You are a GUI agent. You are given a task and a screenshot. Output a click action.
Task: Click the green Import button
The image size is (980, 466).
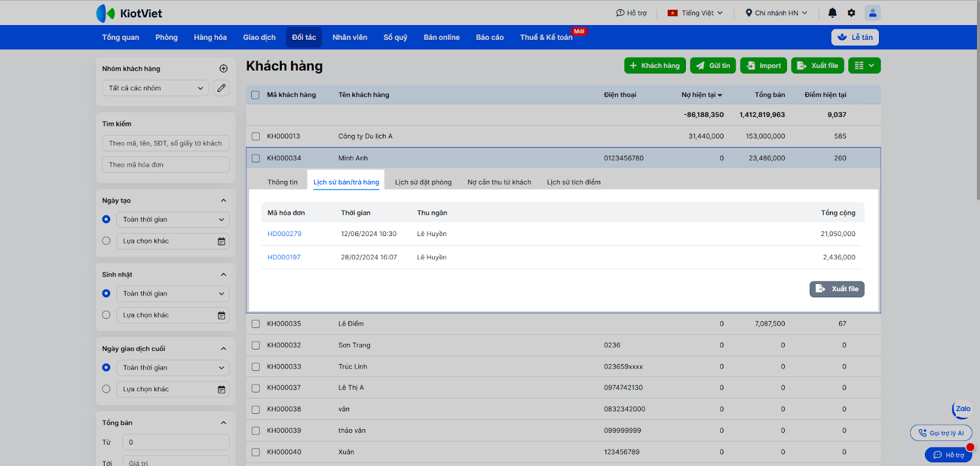[x=763, y=66]
